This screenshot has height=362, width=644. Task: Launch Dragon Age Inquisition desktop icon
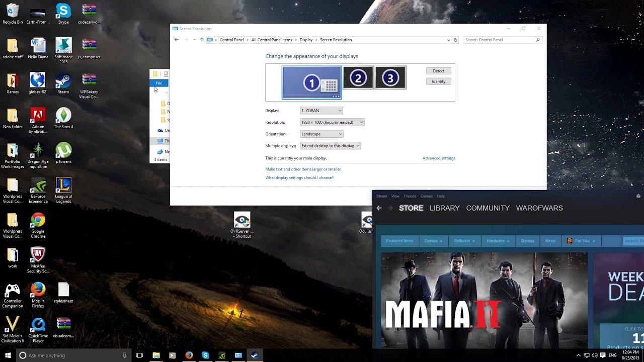38,155
